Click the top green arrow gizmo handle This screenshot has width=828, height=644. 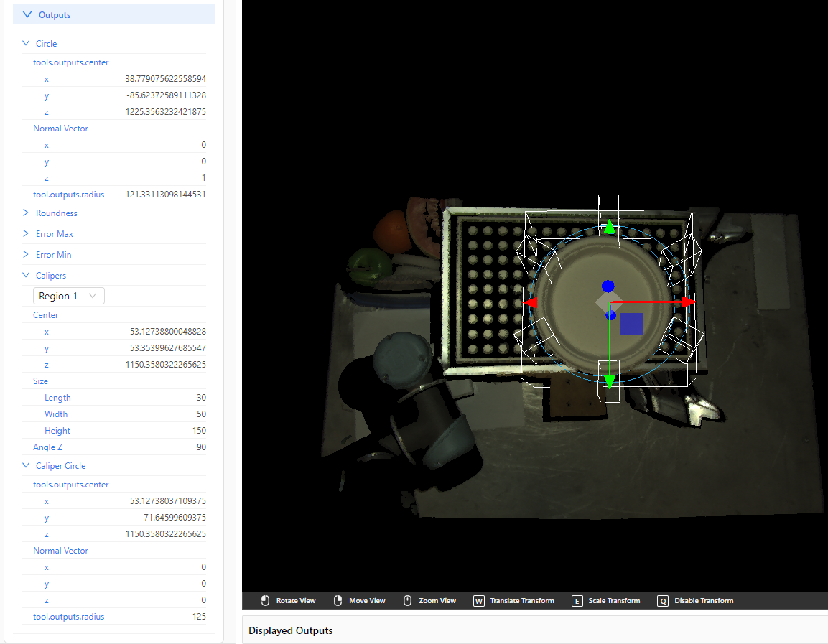pos(610,227)
